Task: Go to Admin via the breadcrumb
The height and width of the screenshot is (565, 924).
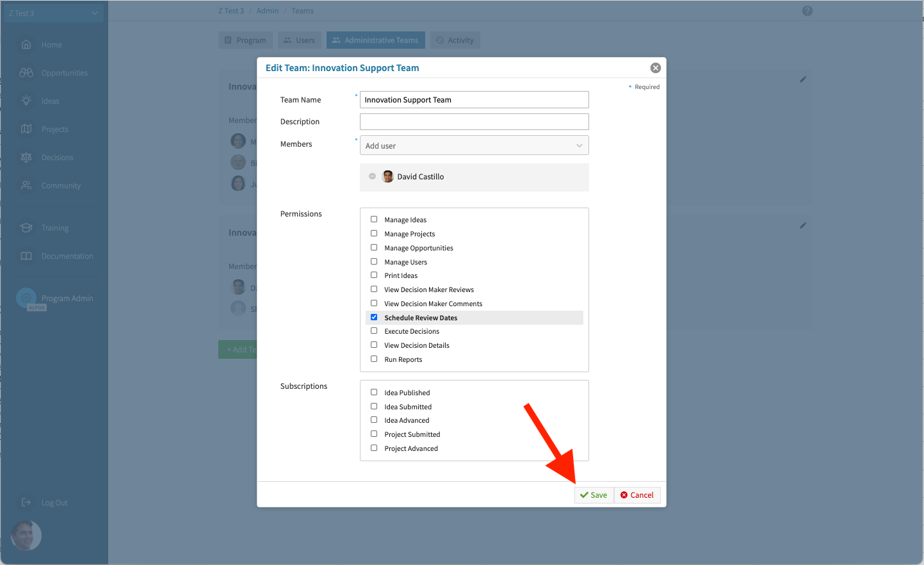Action: (268, 11)
